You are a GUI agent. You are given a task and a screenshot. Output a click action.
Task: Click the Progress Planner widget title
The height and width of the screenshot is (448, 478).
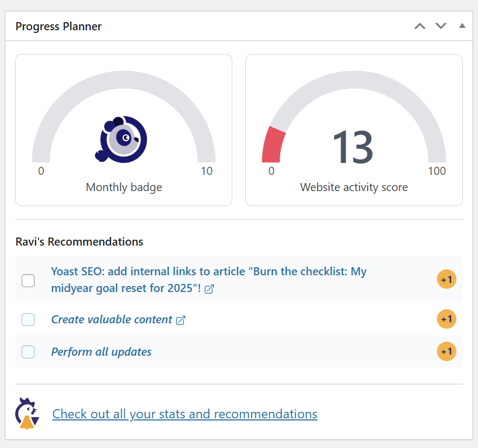(58, 26)
